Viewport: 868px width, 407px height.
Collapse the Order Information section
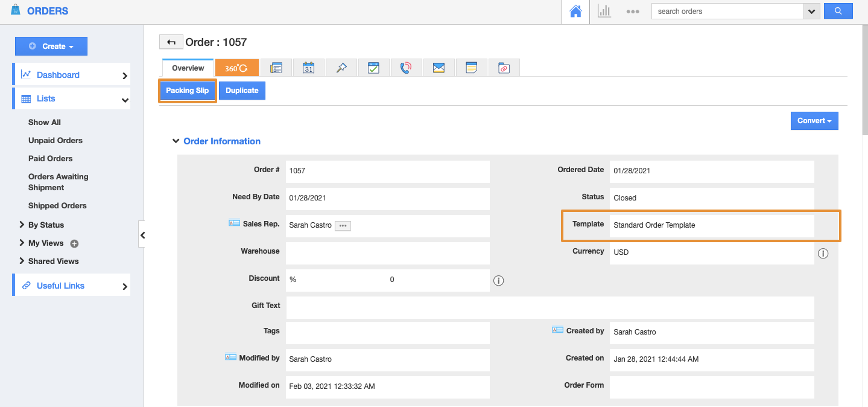(176, 141)
